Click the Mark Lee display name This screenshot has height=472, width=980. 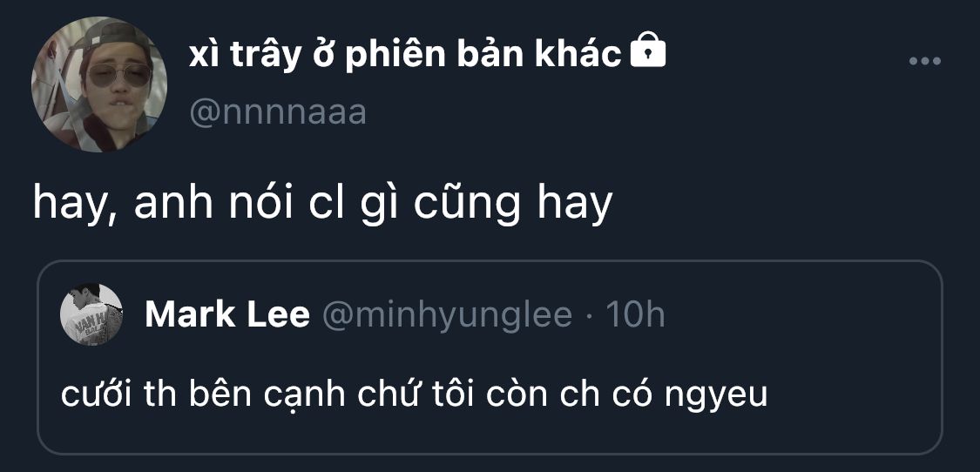click(227, 314)
